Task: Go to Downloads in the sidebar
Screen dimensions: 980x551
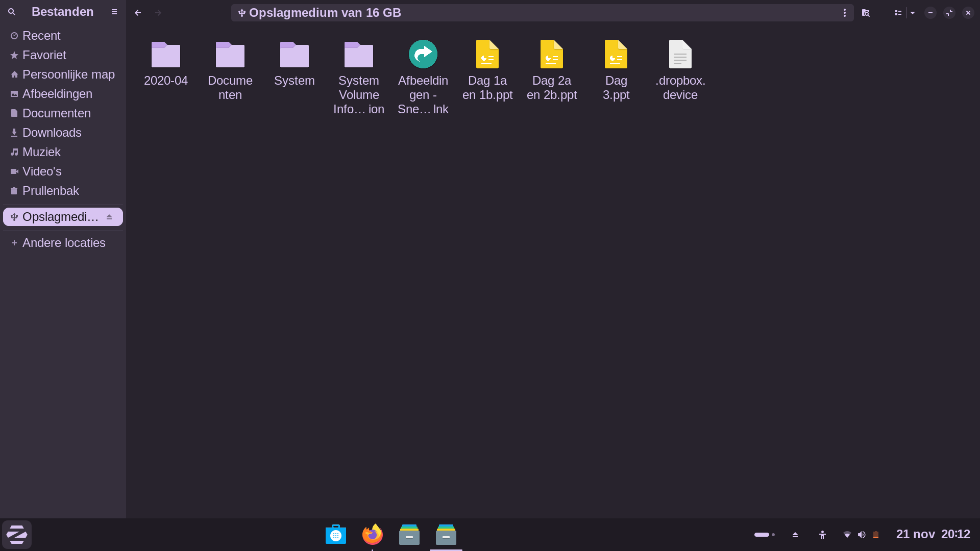Action: click(x=52, y=133)
